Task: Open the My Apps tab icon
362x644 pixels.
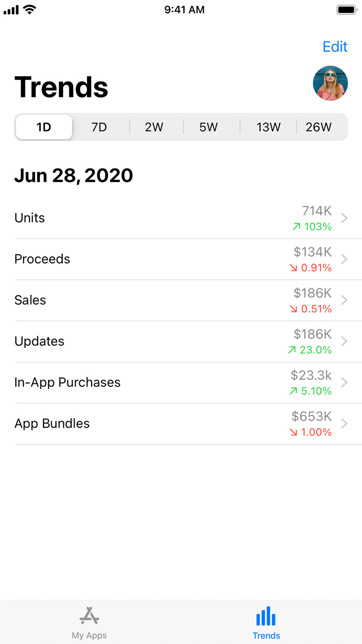Action: click(89, 616)
